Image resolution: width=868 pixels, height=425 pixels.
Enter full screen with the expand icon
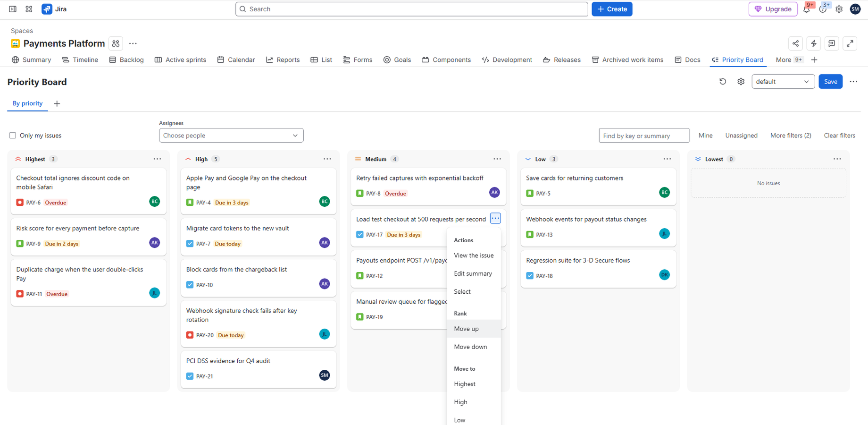(850, 43)
